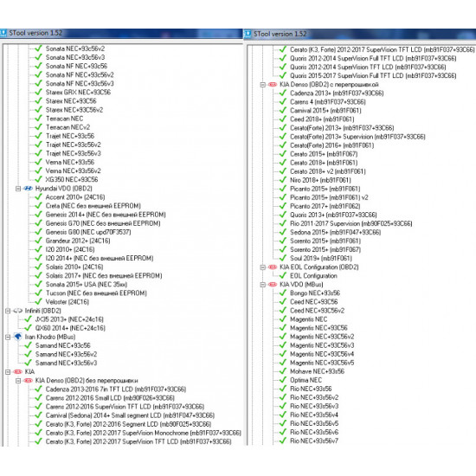Image resolution: width=476 pixels, height=476 pixels.
Task: Select Verna NEC+93s56v2 entry
Action: pos(74,170)
